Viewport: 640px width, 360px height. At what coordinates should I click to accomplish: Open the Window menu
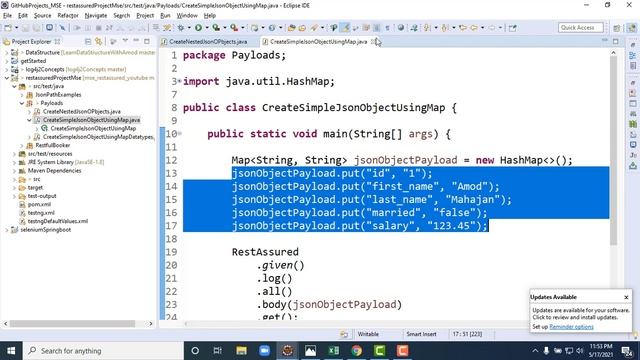[187, 16]
